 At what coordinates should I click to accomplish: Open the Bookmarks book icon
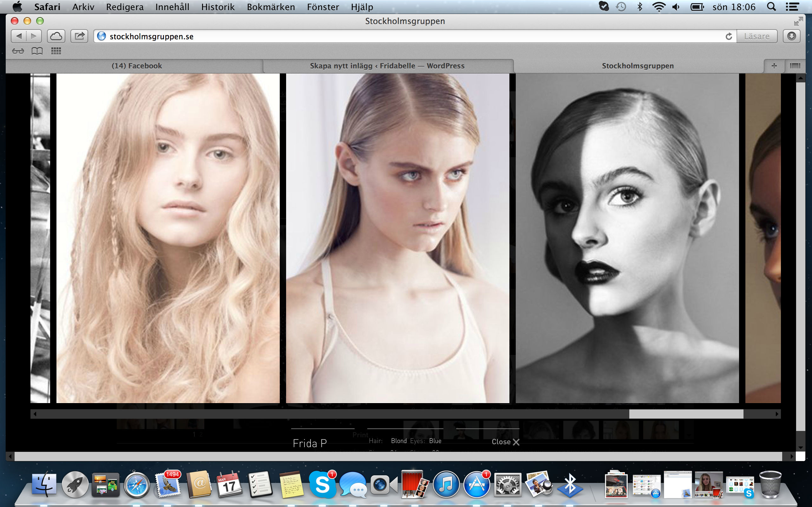tap(37, 51)
